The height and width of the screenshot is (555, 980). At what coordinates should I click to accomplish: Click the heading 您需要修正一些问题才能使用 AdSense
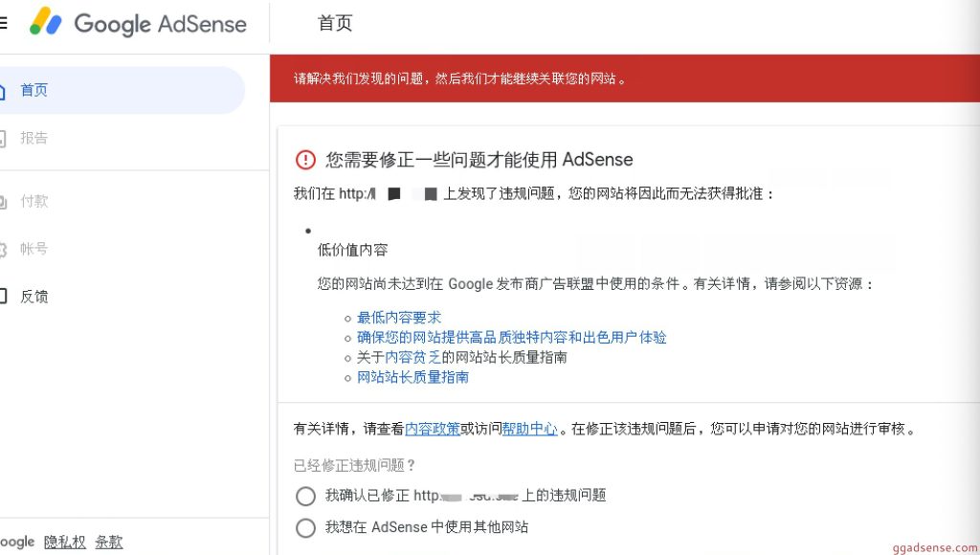tap(479, 160)
